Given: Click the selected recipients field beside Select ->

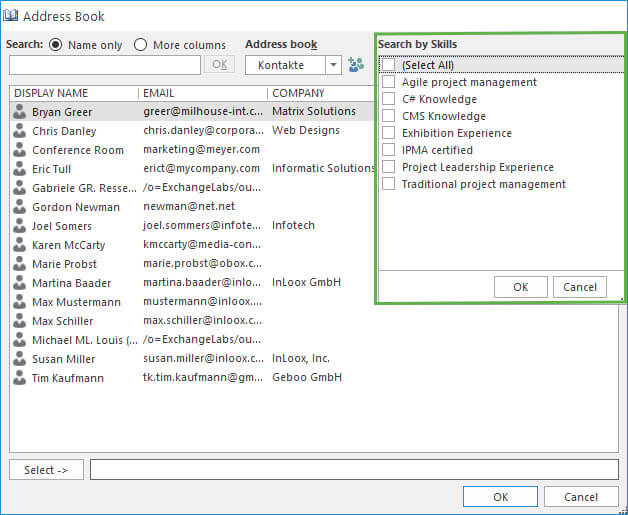Looking at the screenshot, I should [354, 470].
